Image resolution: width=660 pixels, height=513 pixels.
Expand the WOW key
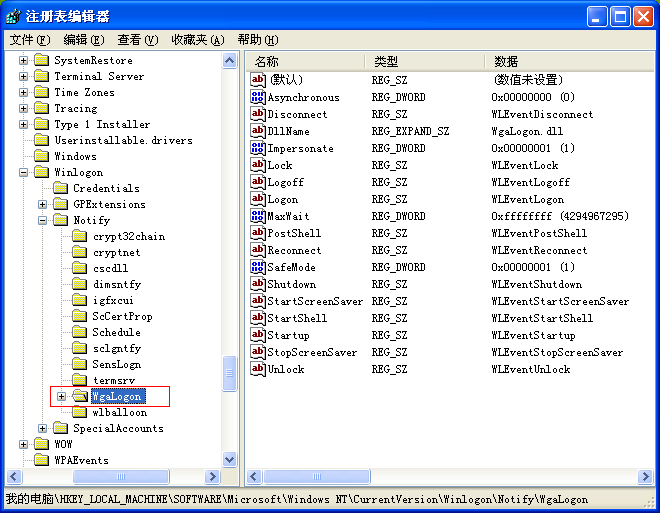[x=24, y=444]
